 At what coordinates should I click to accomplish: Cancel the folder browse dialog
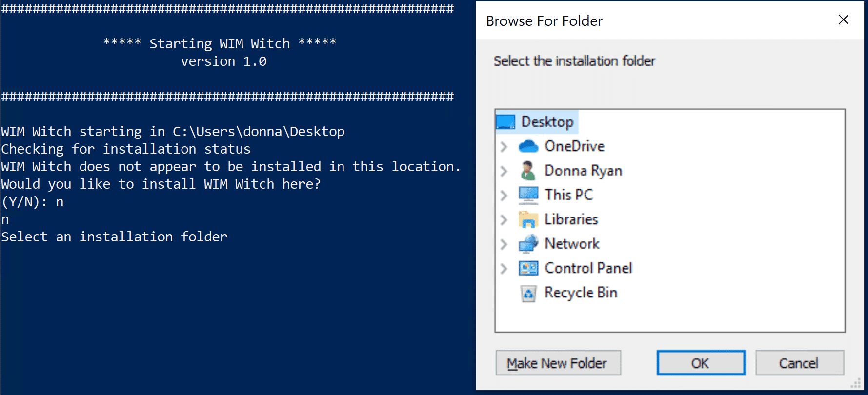click(x=799, y=363)
